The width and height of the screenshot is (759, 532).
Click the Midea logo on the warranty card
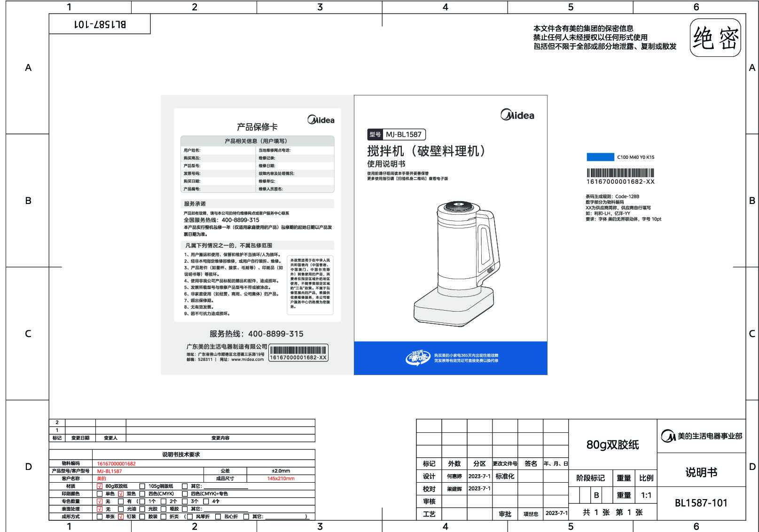(x=321, y=120)
